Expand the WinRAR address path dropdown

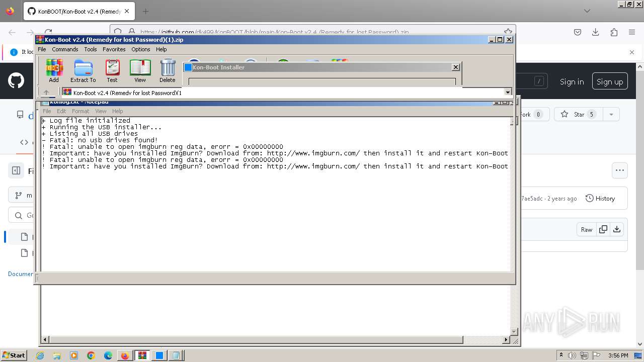click(x=508, y=93)
